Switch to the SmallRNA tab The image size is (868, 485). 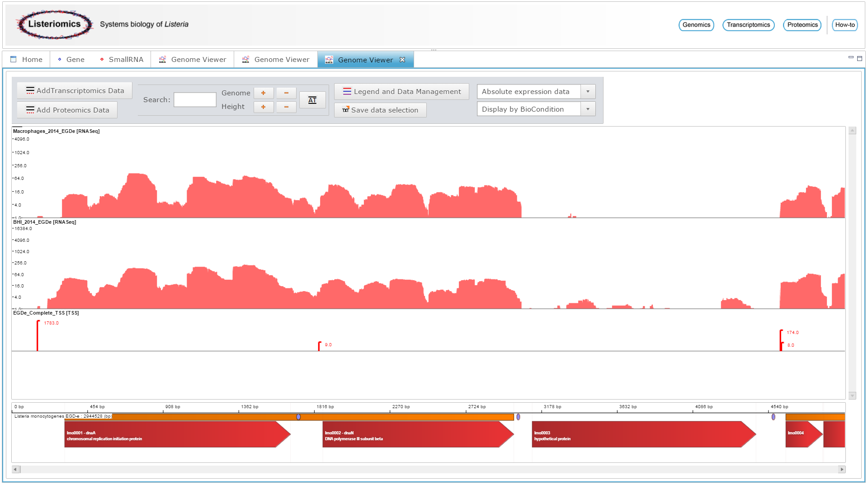pos(122,60)
